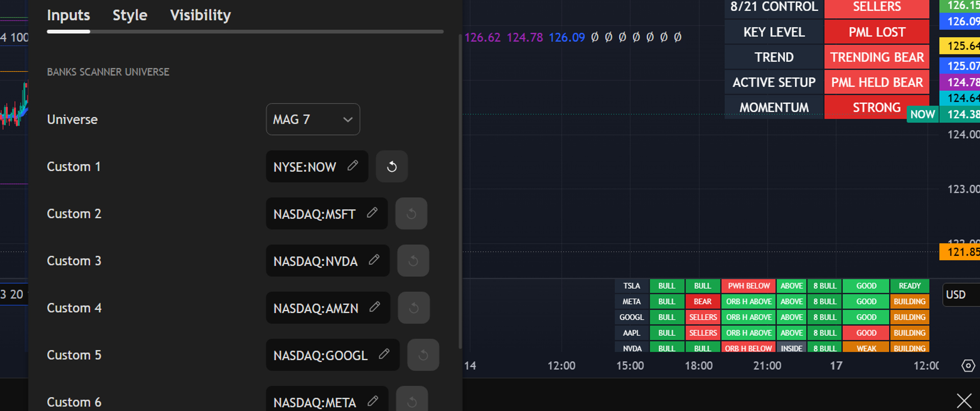Click the KEY LEVEL cell
The width and height of the screenshot is (980, 411).
[x=774, y=32]
